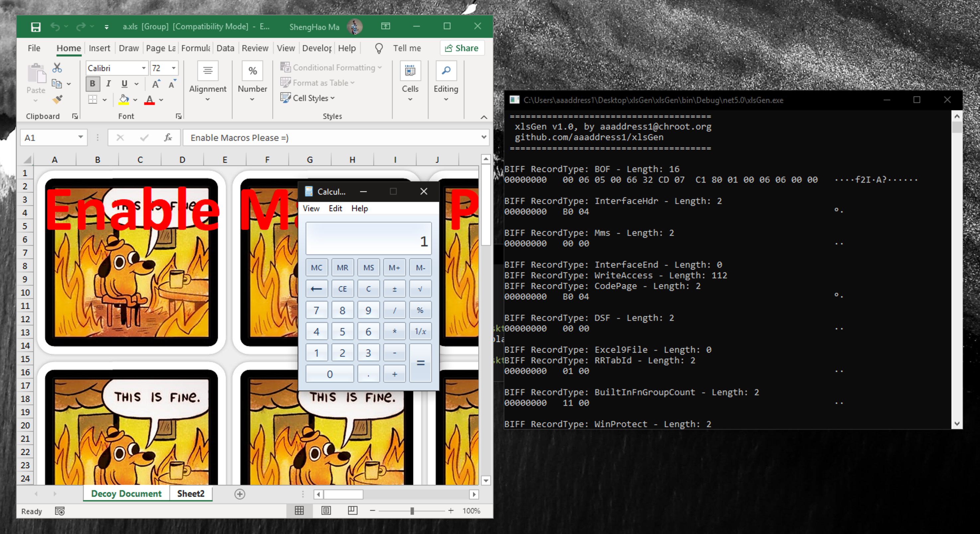Activate the Format Painter brush
This screenshot has height=534, width=980.
57,100
